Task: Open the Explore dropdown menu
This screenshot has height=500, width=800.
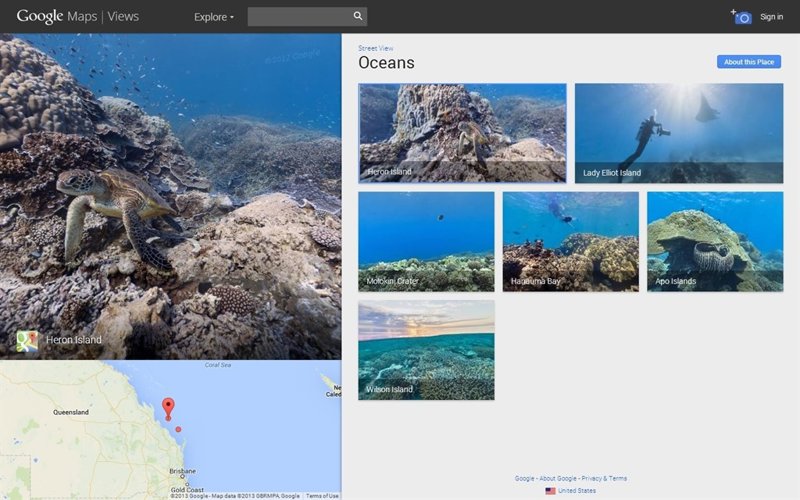Action: tap(214, 17)
